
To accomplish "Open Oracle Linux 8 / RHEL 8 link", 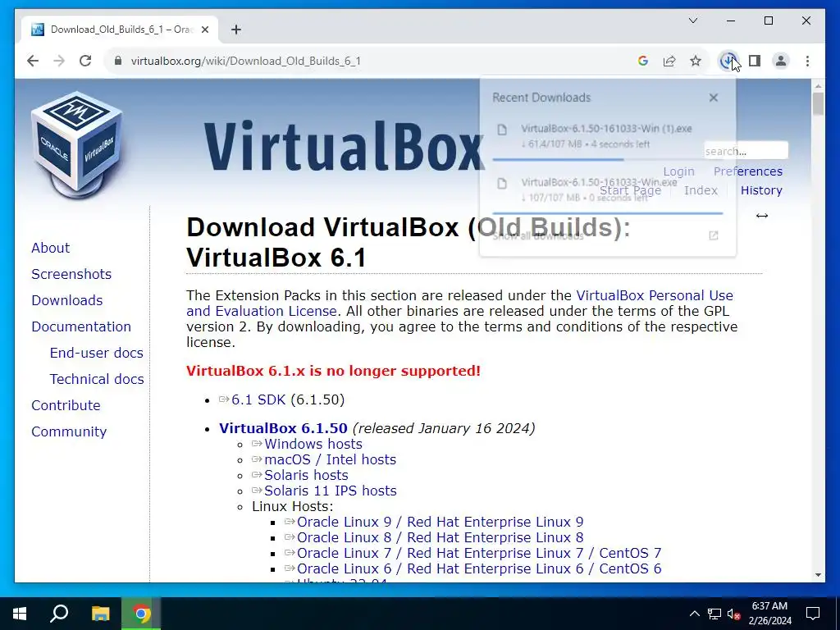I will (x=440, y=537).
